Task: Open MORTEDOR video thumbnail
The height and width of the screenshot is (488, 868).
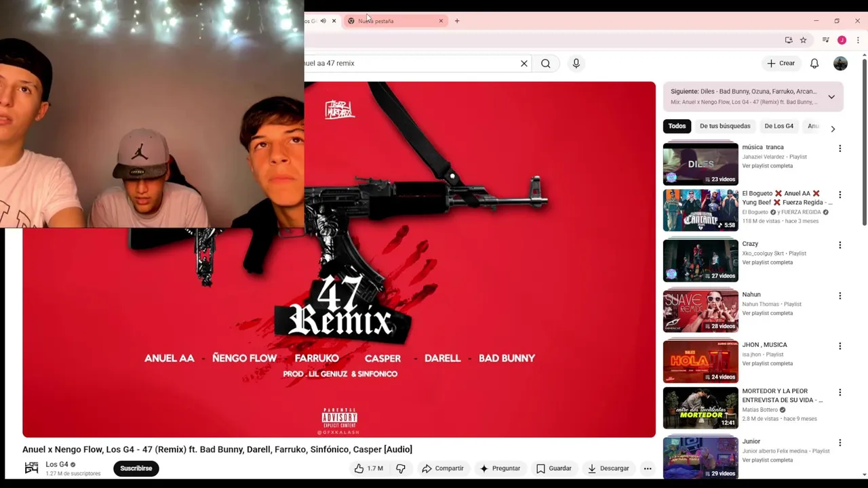Action: (701, 408)
